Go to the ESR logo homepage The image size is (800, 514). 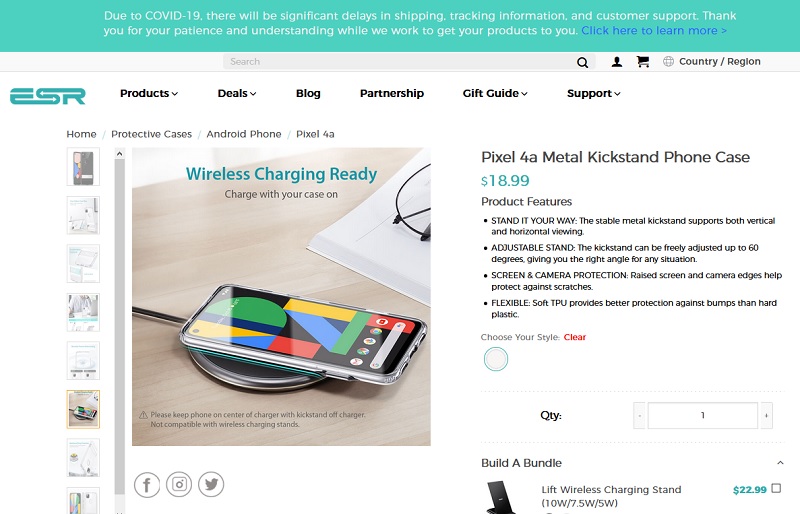pos(47,95)
